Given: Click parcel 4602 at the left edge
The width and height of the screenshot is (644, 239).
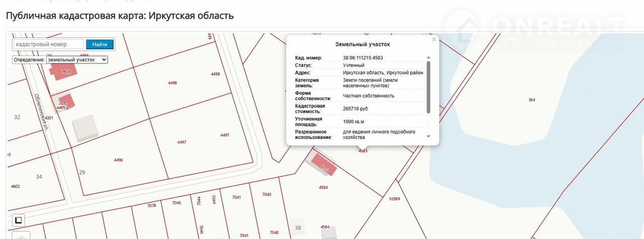Looking at the screenshot, I should coord(15,186).
